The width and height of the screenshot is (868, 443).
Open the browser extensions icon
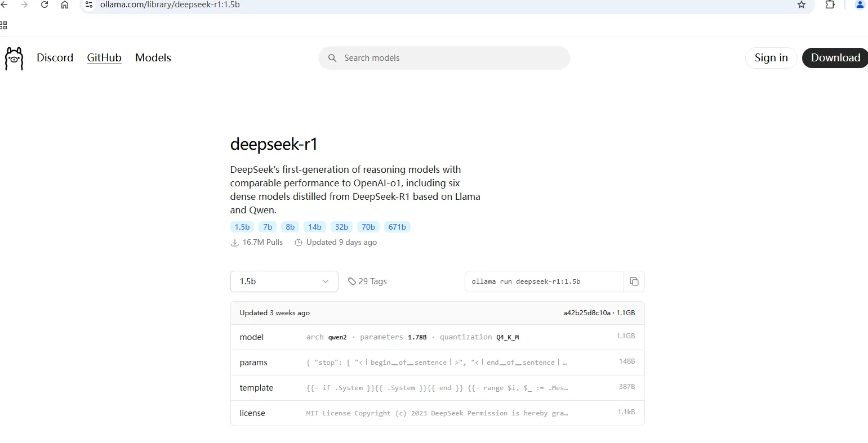tap(830, 5)
